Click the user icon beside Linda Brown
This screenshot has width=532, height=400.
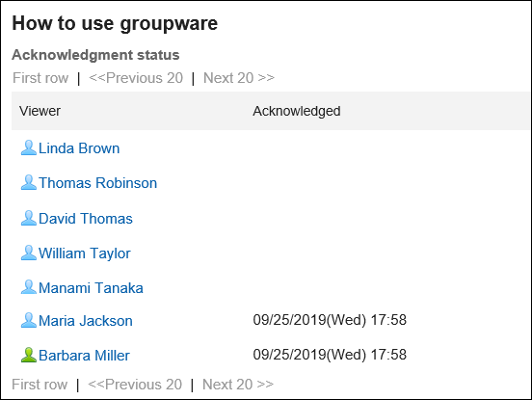point(29,147)
